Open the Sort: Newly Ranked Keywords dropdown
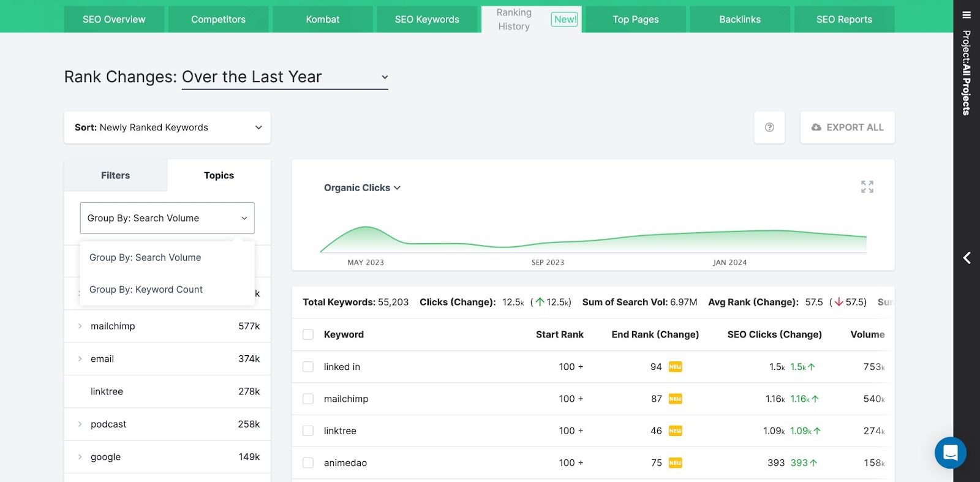This screenshot has height=482, width=980. click(x=167, y=127)
